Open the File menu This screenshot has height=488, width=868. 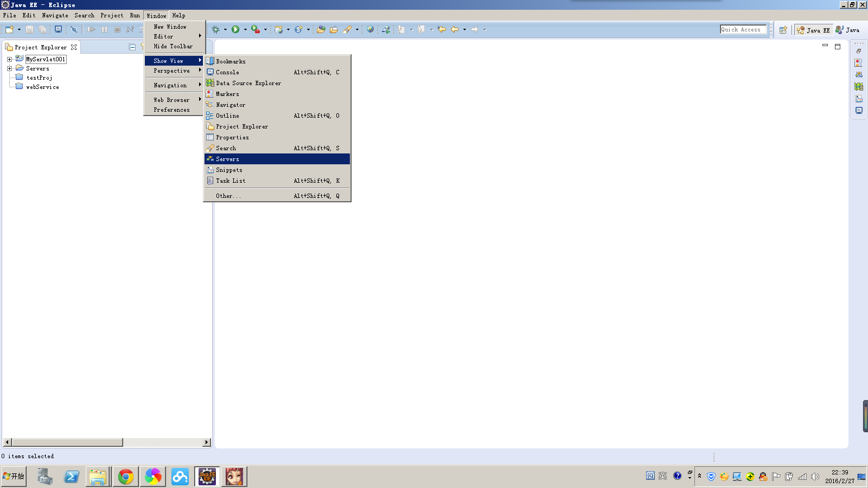(10, 16)
